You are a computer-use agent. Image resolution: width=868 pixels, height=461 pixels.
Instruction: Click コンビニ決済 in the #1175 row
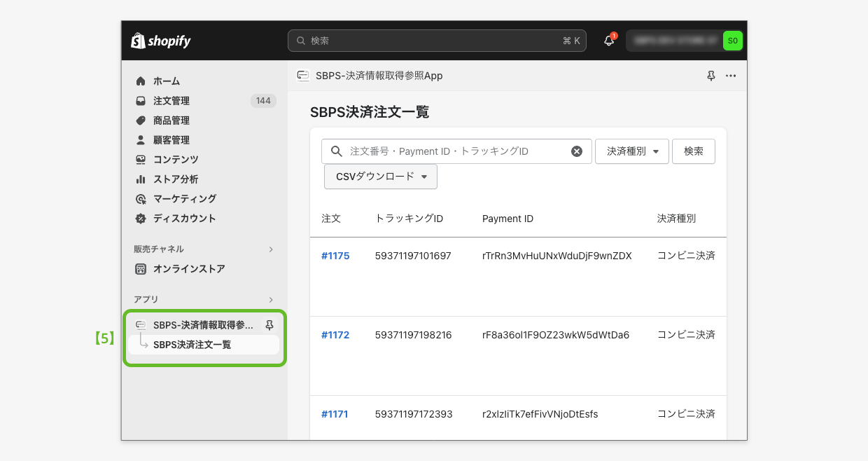click(686, 256)
